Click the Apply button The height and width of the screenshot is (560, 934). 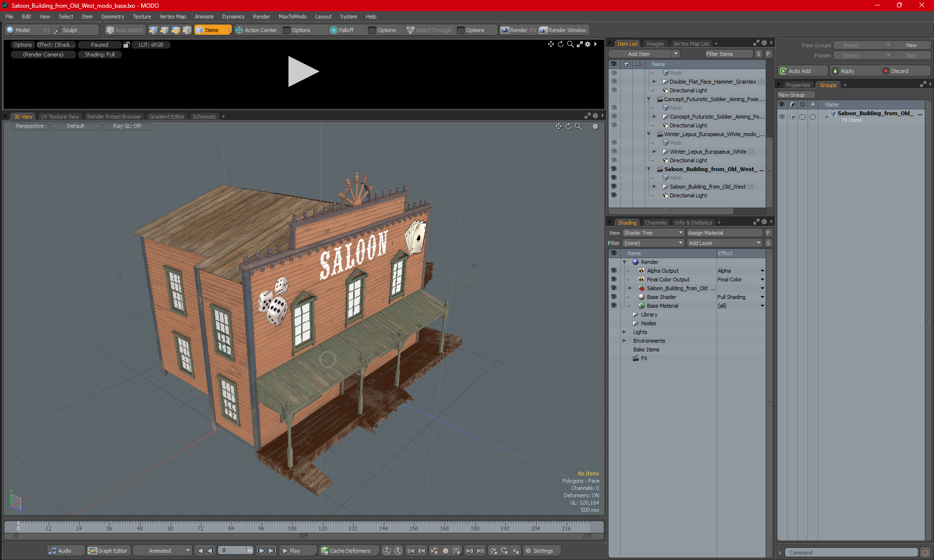854,71
